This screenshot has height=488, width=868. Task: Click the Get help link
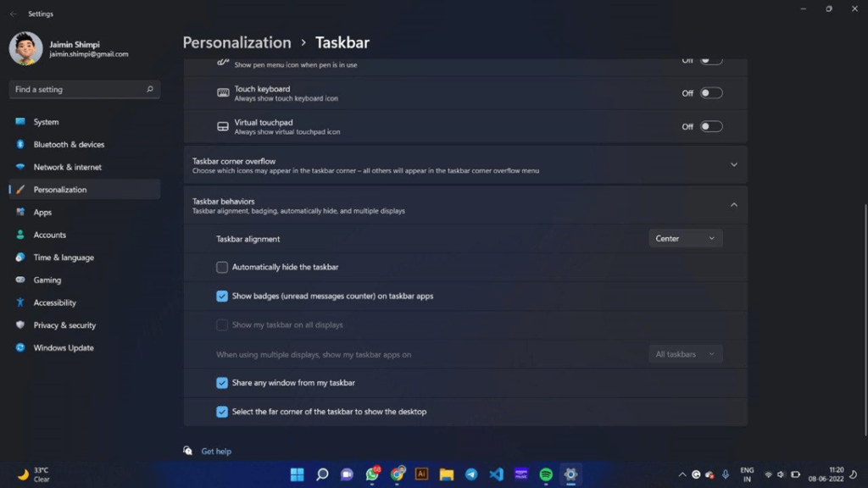coord(216,452)
